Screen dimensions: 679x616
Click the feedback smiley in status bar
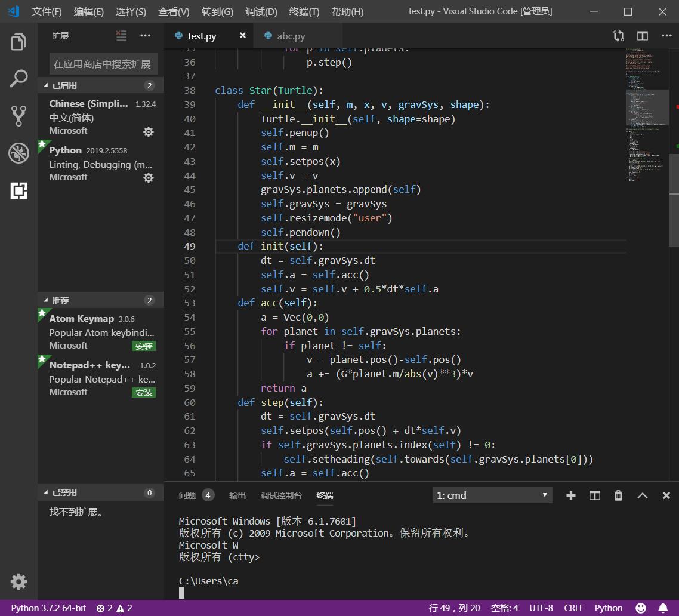pos(641,608)
